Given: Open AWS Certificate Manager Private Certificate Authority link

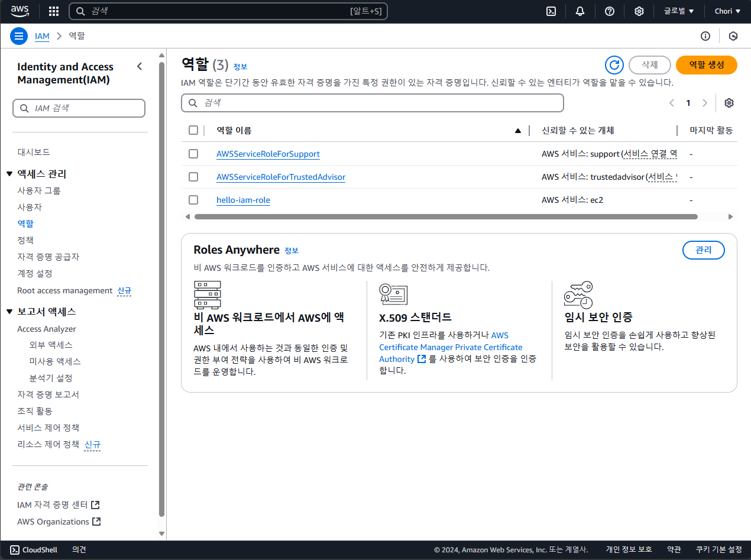Looking at the screenshot, I should tap(451, 347).
